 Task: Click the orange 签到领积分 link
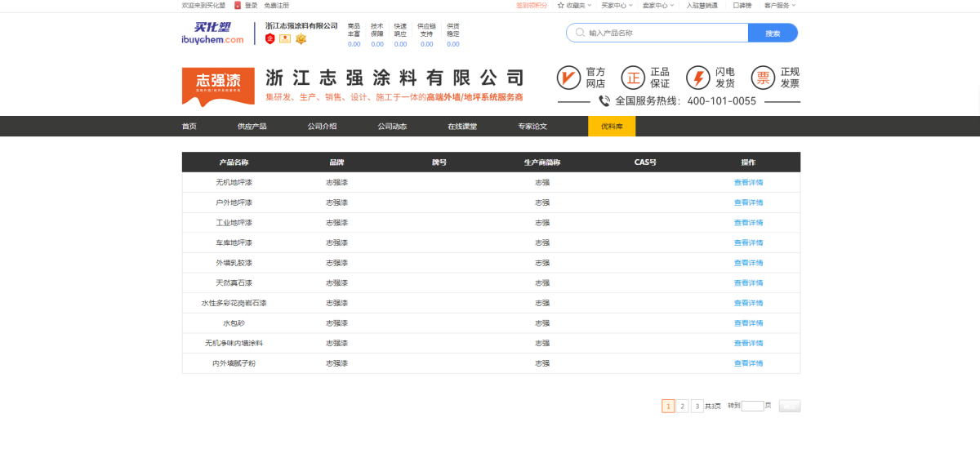pos(532,5)
